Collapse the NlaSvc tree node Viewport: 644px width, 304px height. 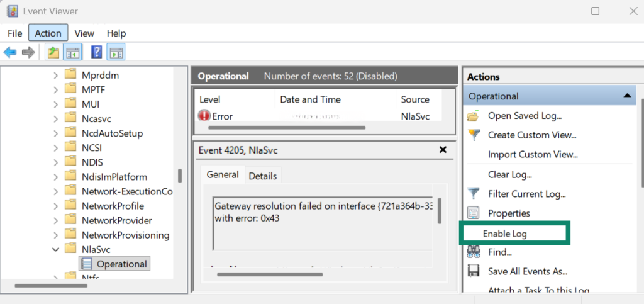56,250
